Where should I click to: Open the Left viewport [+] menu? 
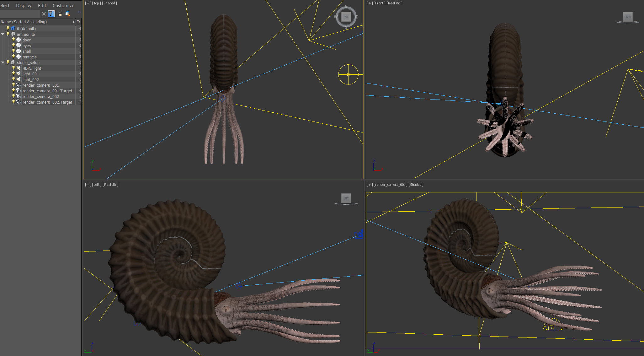88,185
